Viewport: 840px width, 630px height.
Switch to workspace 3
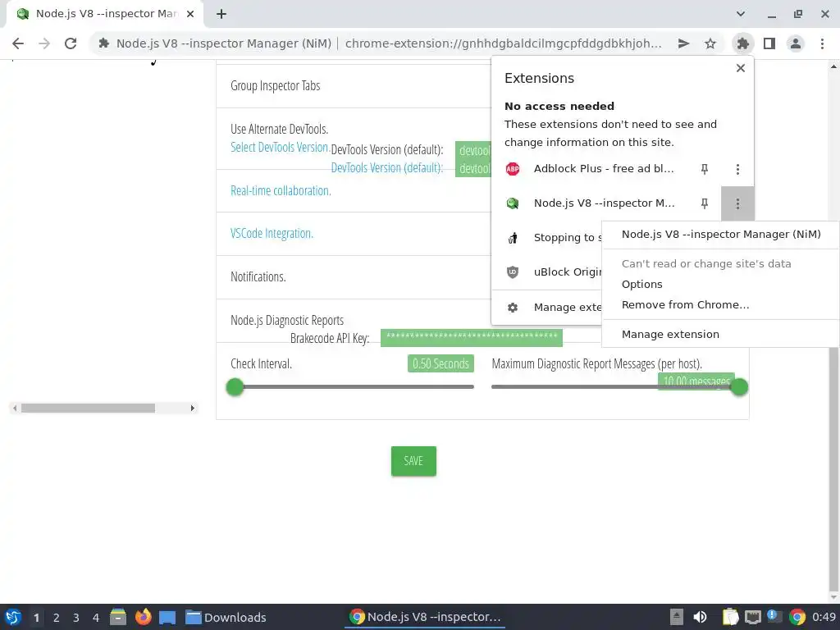coord(76,618)
